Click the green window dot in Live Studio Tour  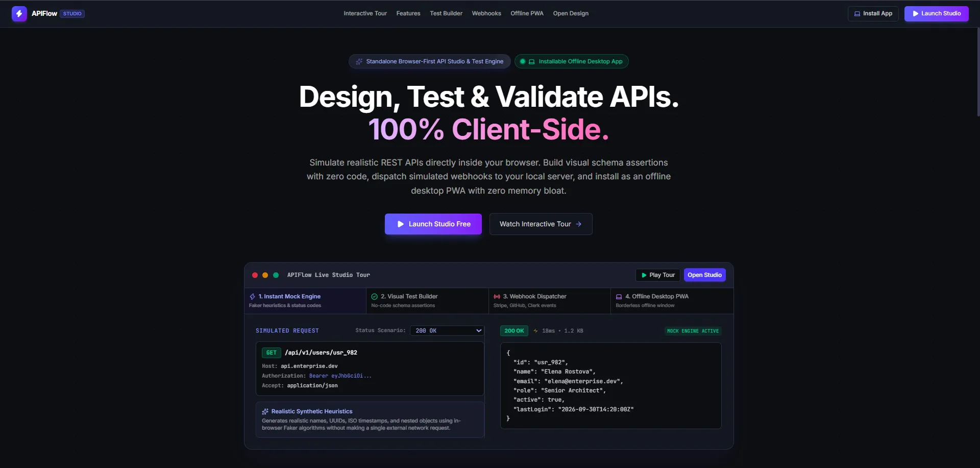(276, 275)
